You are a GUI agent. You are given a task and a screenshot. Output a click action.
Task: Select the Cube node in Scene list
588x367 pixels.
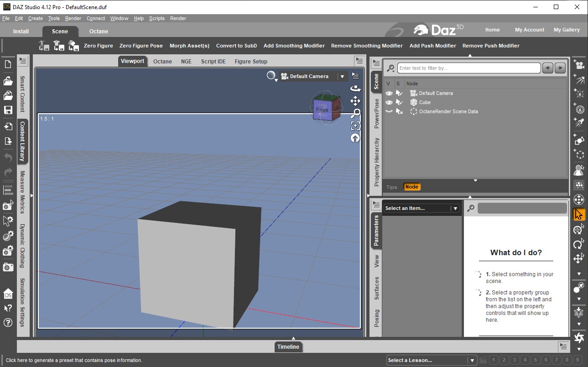point(425,102)
